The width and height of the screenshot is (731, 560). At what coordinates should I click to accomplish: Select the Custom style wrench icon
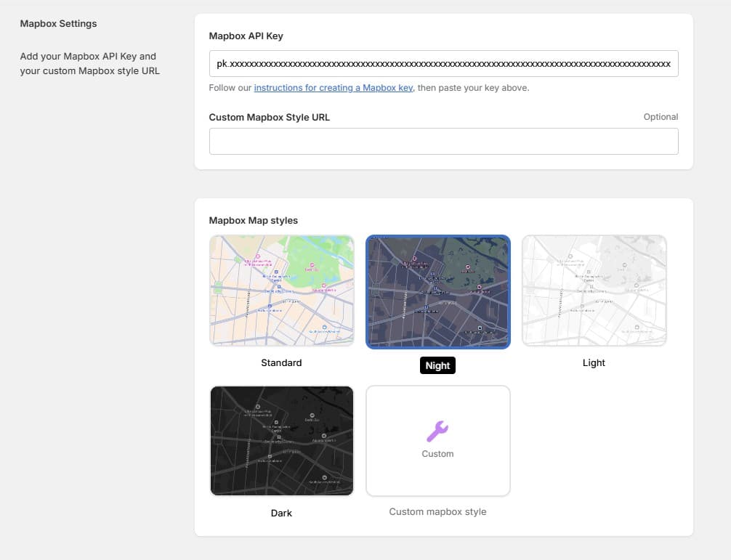(x=437, y=430)
